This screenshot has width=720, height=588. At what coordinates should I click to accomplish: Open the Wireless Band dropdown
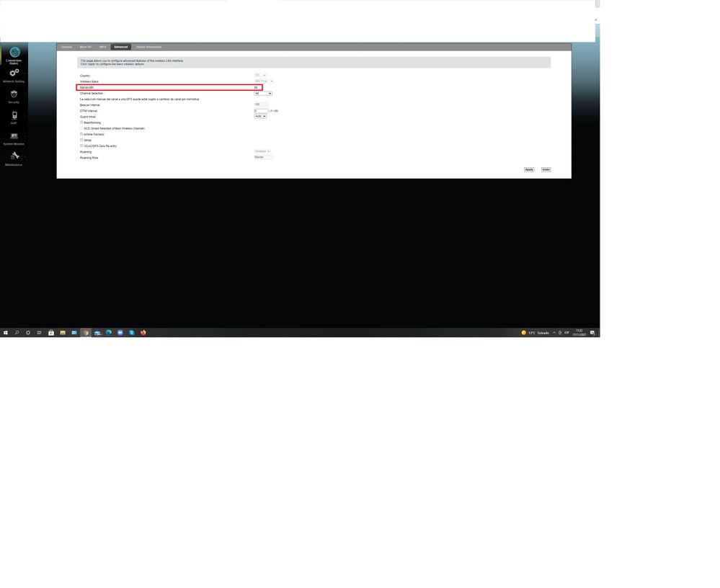point(264,81)
